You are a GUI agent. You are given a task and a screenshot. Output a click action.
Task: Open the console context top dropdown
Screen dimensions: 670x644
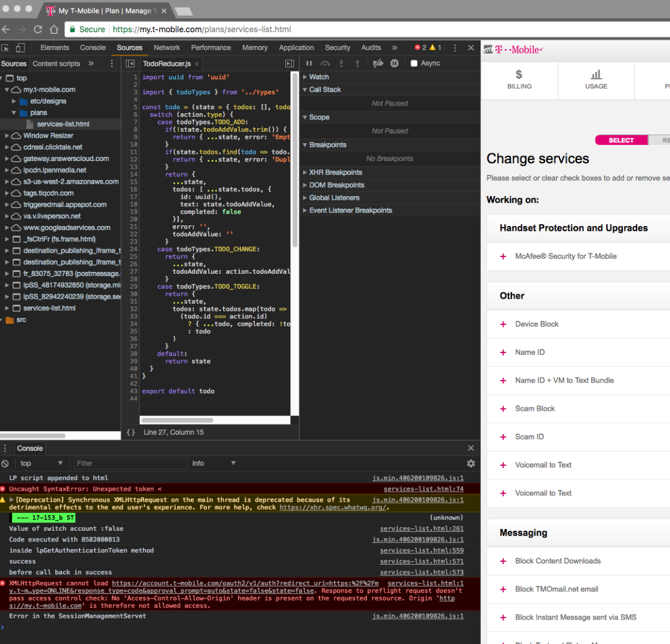click(x=41, y=463)
